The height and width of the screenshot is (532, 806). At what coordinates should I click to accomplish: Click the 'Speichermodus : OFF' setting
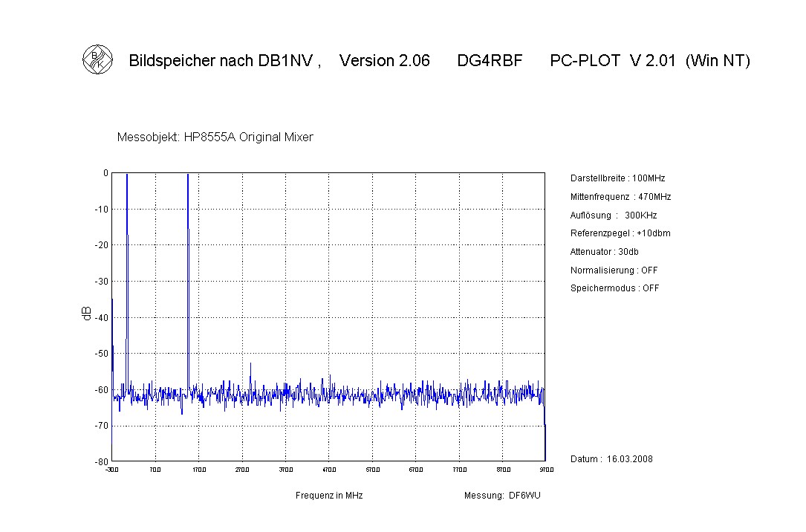pyautogui.click(x=614, y=288)
